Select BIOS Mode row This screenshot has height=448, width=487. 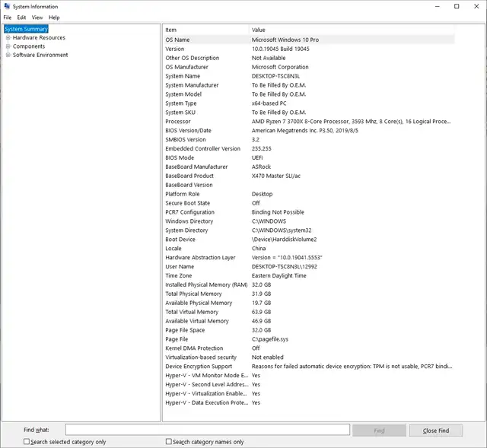(309, 157)
